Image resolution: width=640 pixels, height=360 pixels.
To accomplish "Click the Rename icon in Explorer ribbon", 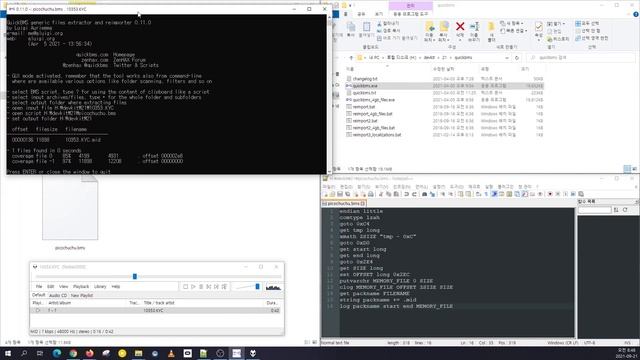I will [474, 27].
